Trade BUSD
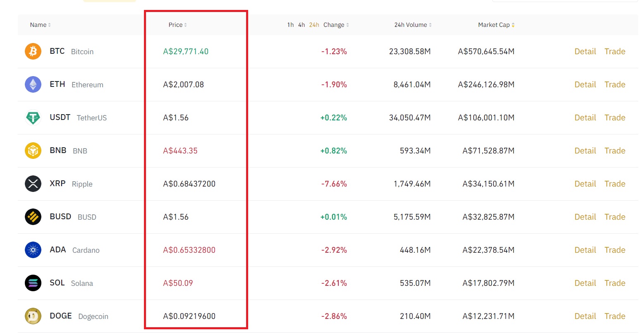The height and width of the screenshot is (333, 644). [615, 217]
